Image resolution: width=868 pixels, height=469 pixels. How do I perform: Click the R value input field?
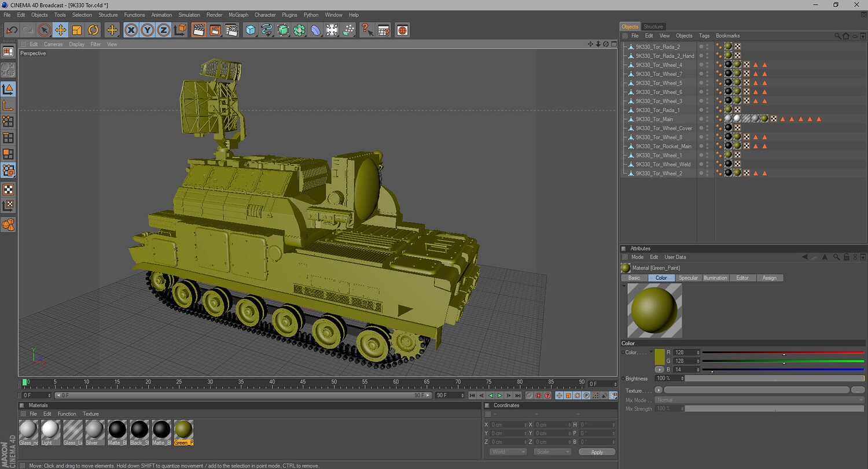pos(687,352)
